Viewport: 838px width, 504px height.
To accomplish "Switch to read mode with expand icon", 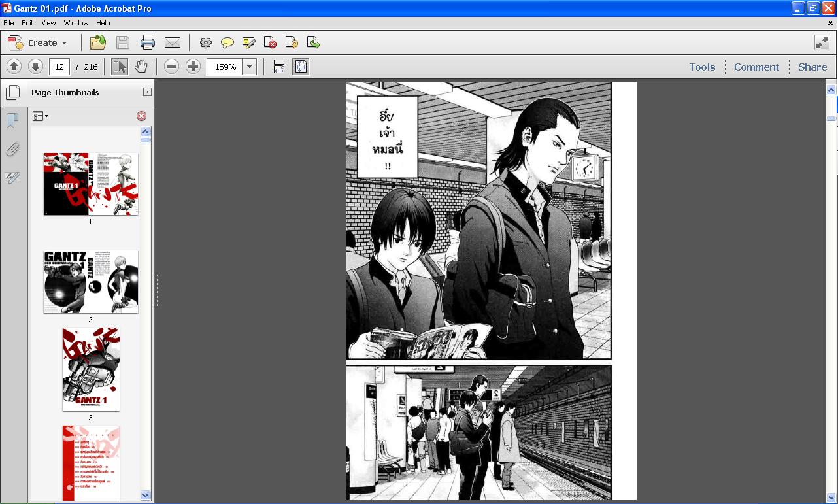I will [822, 42].
